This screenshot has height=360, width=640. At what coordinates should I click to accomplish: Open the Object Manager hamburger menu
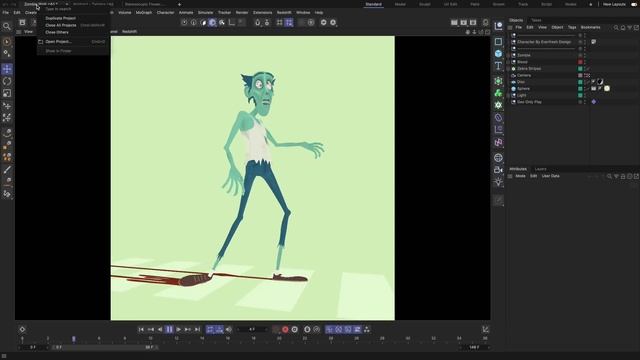pyautogui.click(x=510, y=27)
